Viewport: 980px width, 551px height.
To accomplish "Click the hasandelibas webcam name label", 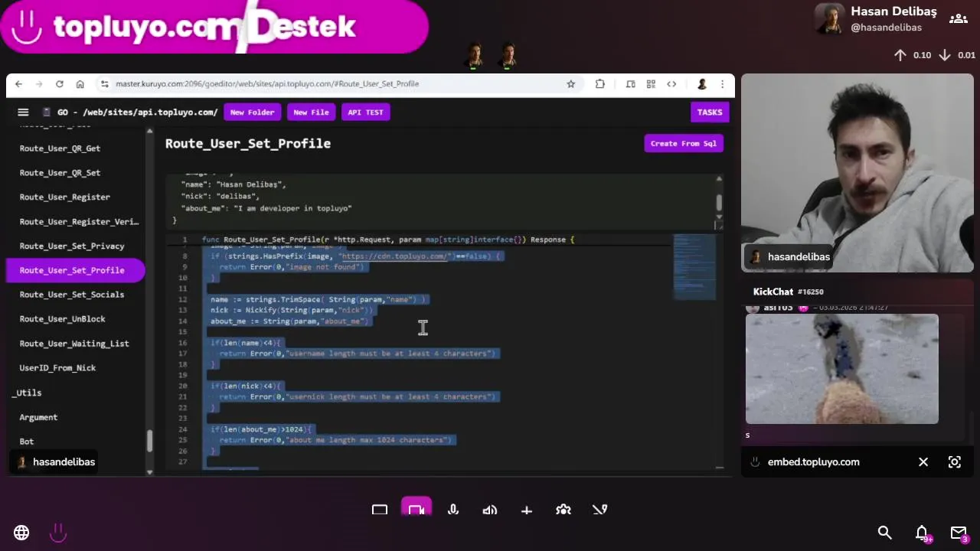I will (790, 257).
